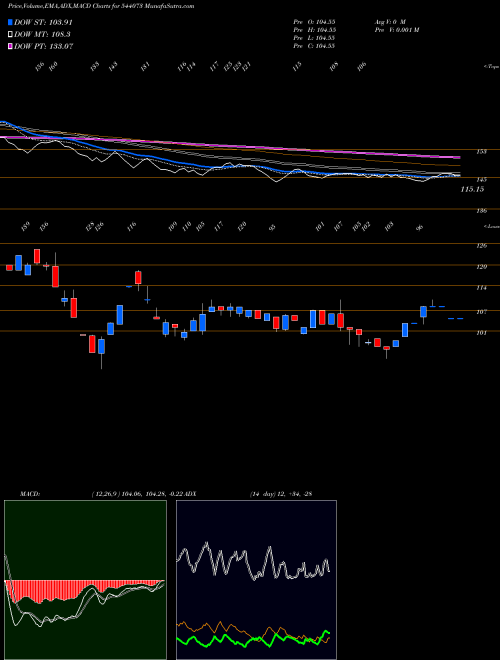Viewport: 500px width, 660px height.
Task: Click the 'Pre V: 0.001 M' volume text
Action: pyautogui.click(x=396, y=30)
